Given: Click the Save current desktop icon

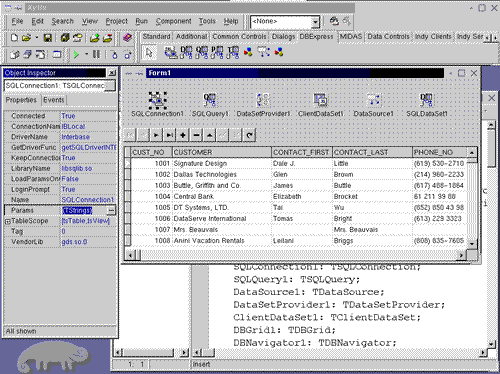Looking at the screenshot, I should coord(334,21).
